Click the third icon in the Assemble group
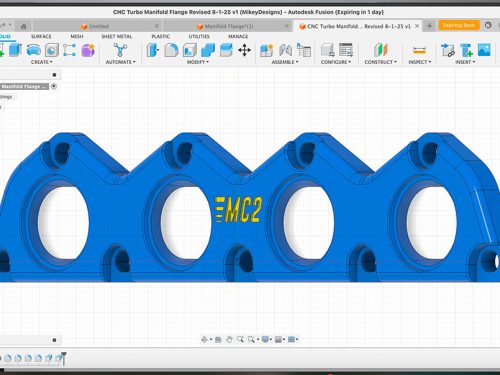 [x=304, y=50]
